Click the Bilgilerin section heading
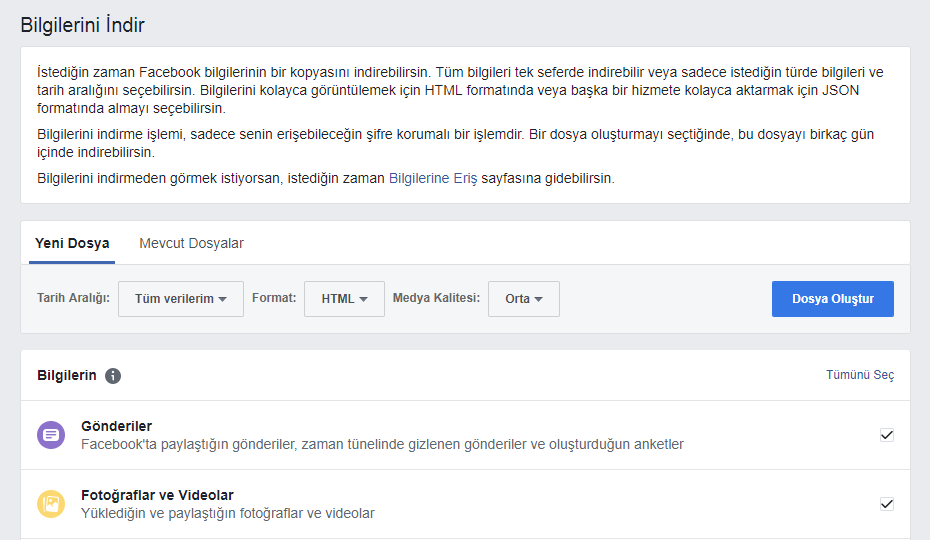The image size is (930, 540). 66,376
